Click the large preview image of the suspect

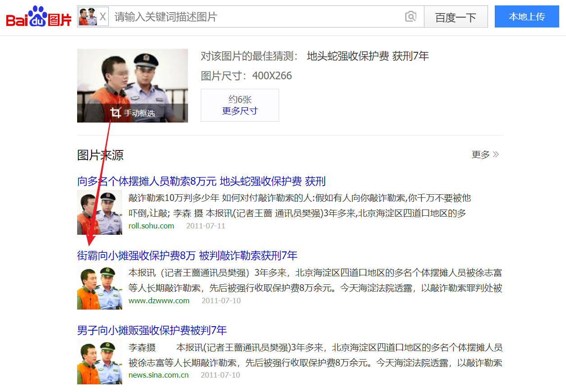click(132, 77)
